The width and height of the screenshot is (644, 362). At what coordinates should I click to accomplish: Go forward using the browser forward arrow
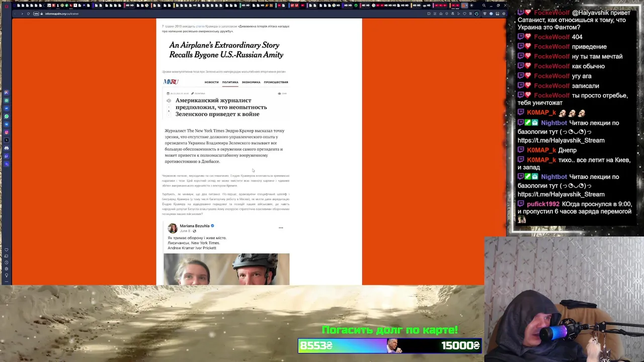tap(22, 14)
